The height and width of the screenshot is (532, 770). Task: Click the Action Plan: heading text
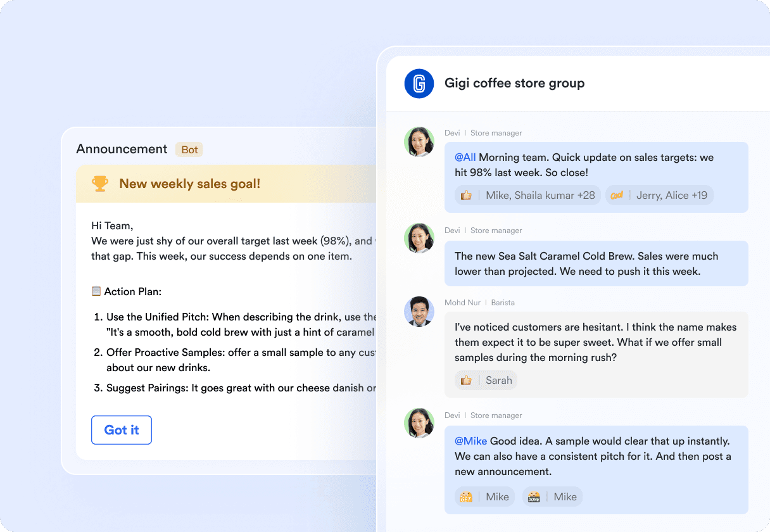(133, 291)
